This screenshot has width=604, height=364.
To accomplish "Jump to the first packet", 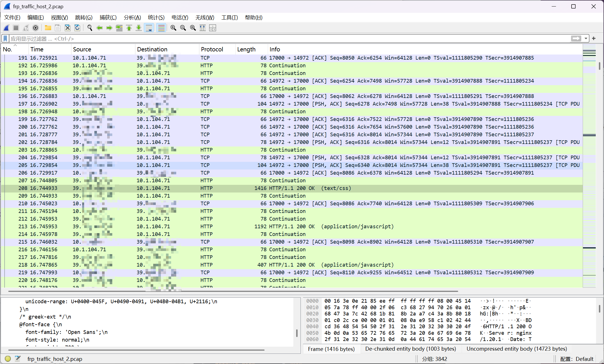I will 129,28.
